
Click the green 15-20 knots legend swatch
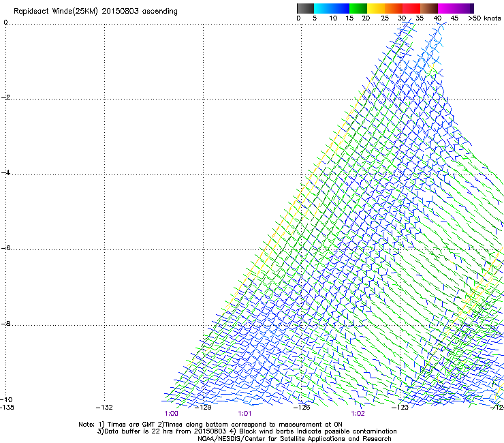pos(358,8)
